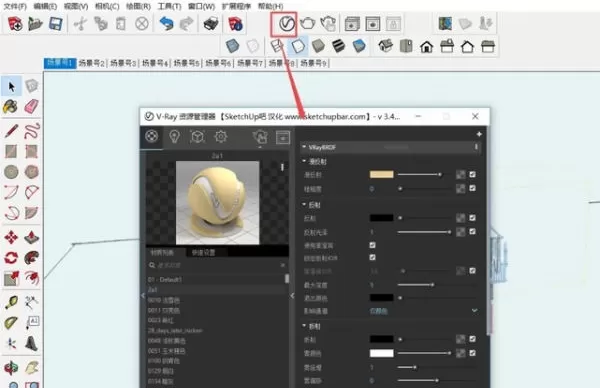
Task: Select the Push/Pull tool
Action: (32, 237)
